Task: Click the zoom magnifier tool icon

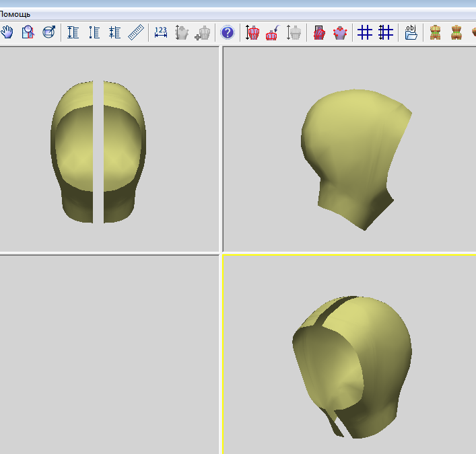Action: click(28, 32)
